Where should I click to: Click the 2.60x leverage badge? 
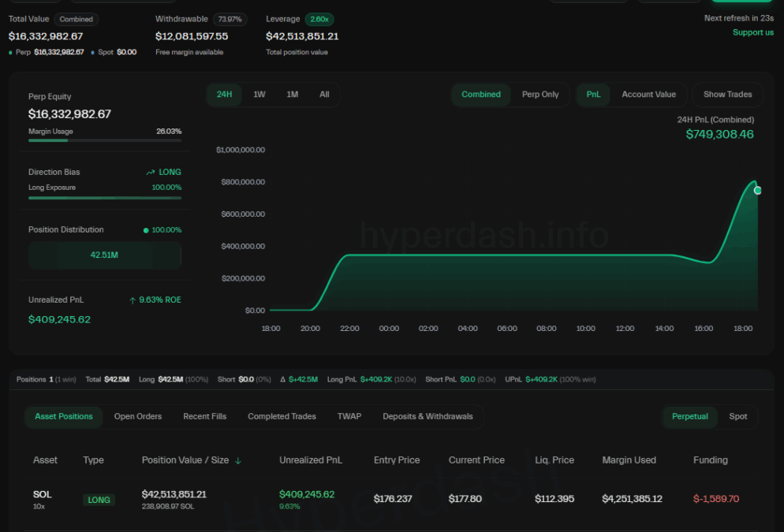pos(319,20)
